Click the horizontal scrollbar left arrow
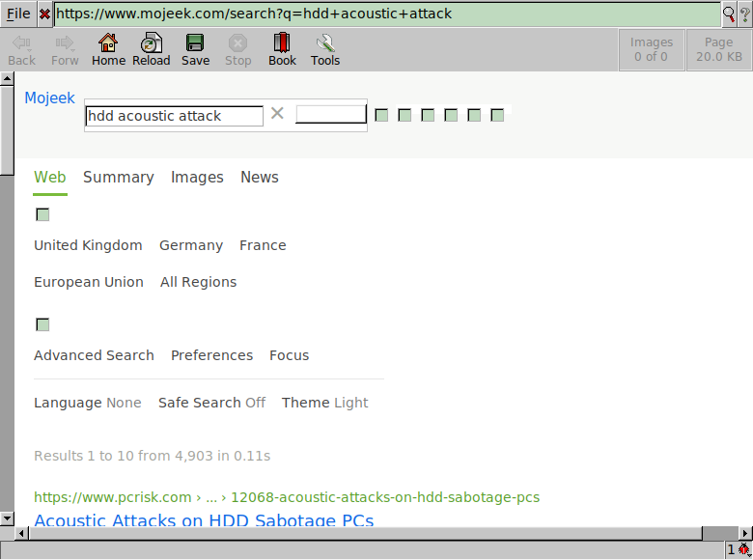The width and height of the screenshot is (753, 560). 21,533
